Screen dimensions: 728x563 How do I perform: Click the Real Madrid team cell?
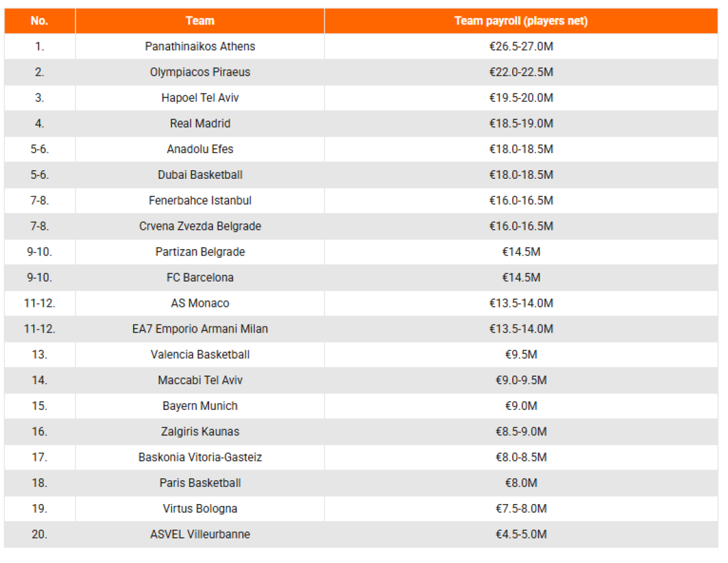point(200,123)
